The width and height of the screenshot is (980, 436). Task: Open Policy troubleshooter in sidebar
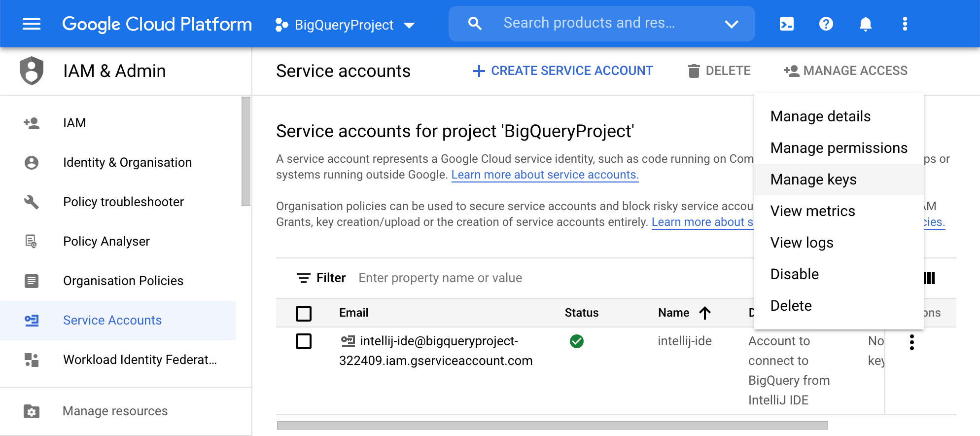click(123, 202)
